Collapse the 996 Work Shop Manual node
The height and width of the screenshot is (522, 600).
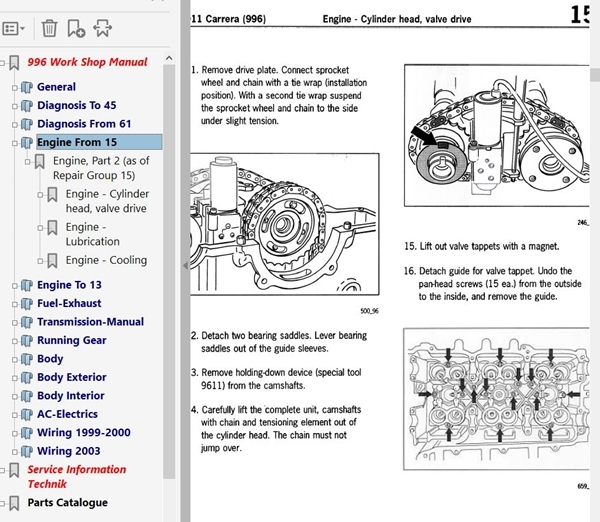2,63
